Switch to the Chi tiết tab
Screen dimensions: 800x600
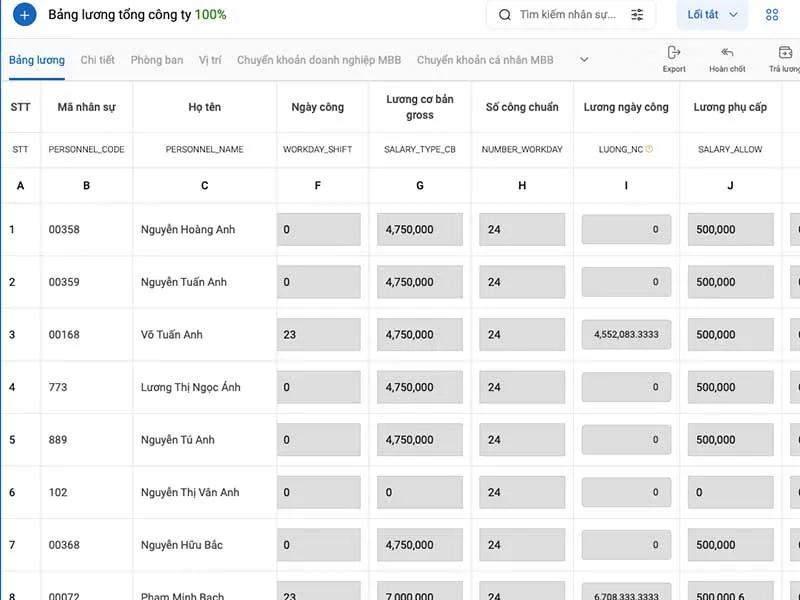98,60
